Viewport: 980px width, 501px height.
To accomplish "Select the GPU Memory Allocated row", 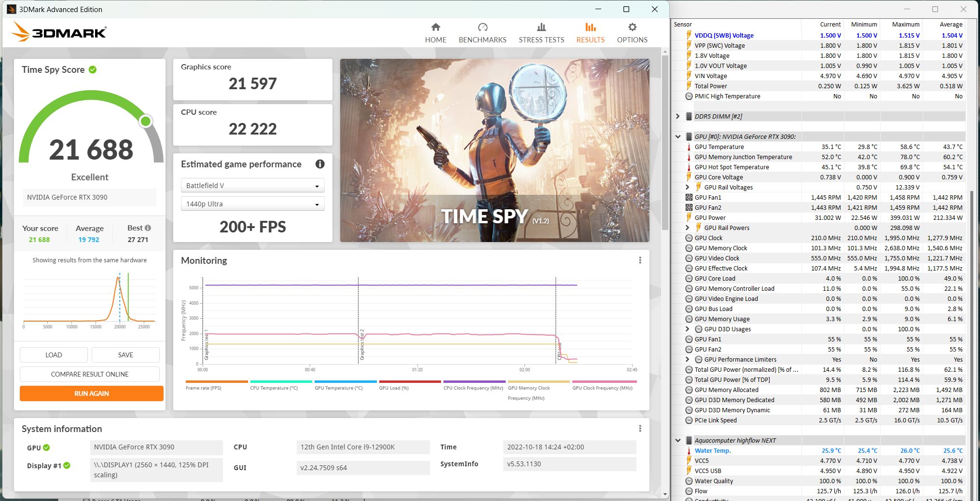I will (819, 390).
